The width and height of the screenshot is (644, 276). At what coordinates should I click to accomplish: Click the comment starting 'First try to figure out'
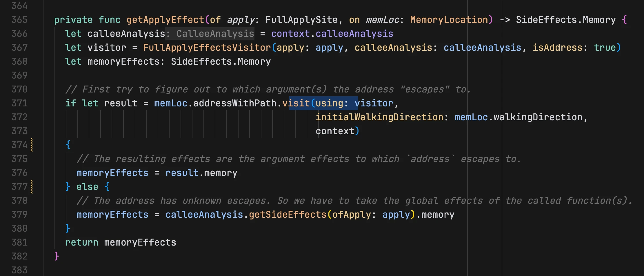click(x=268, y=89)
